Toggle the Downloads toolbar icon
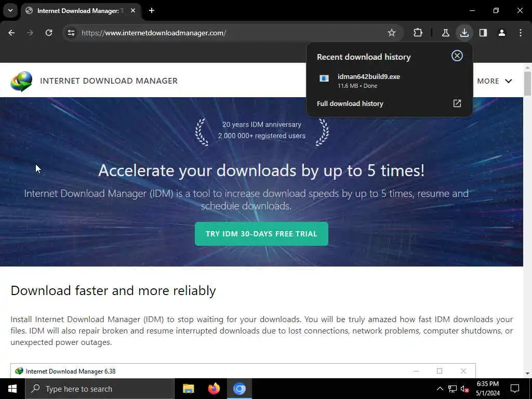Screen dimensions: 532x399 point(464,33)
